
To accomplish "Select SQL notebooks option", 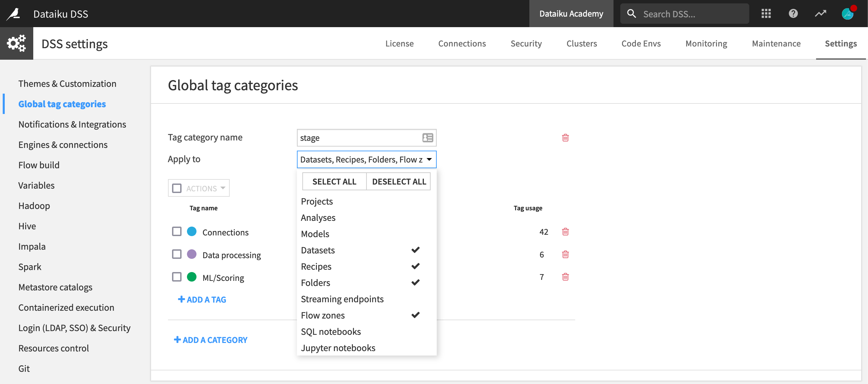I will (x=366, y=331).
